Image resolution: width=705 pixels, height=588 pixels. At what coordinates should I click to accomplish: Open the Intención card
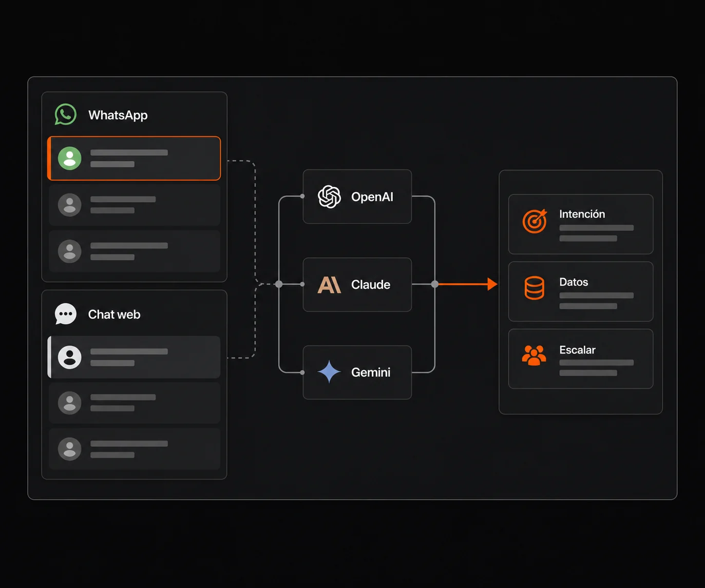581,224
